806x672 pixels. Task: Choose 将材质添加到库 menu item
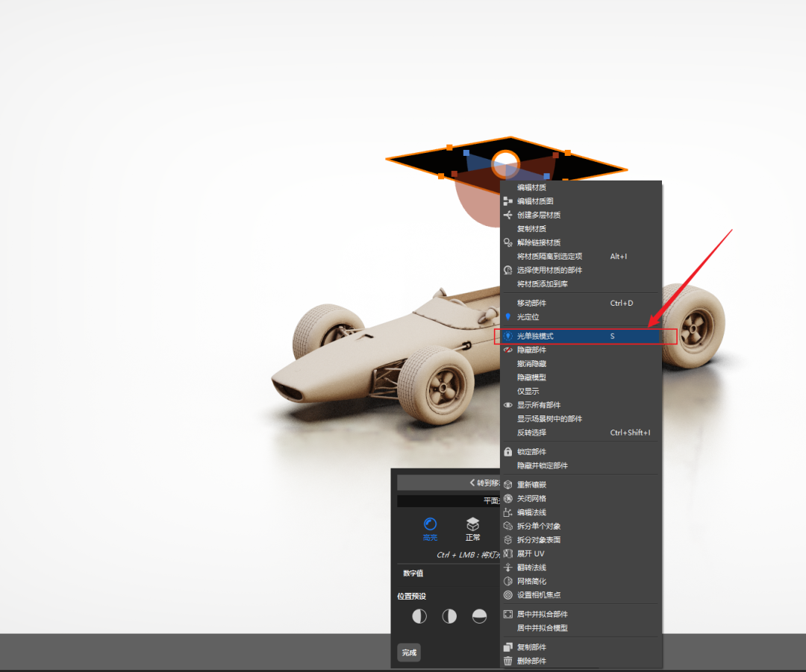pyautogui.click(x=581, y=284)
